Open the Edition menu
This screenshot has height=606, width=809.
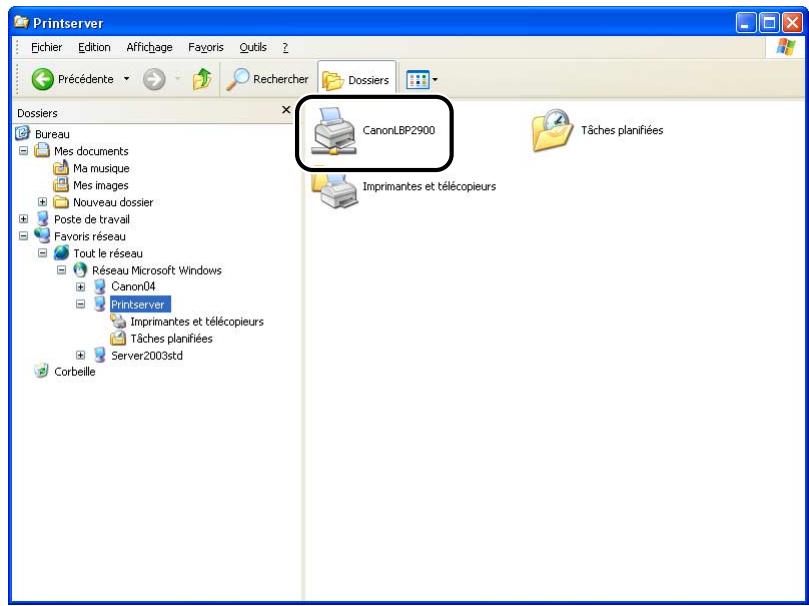click(94, 47)
